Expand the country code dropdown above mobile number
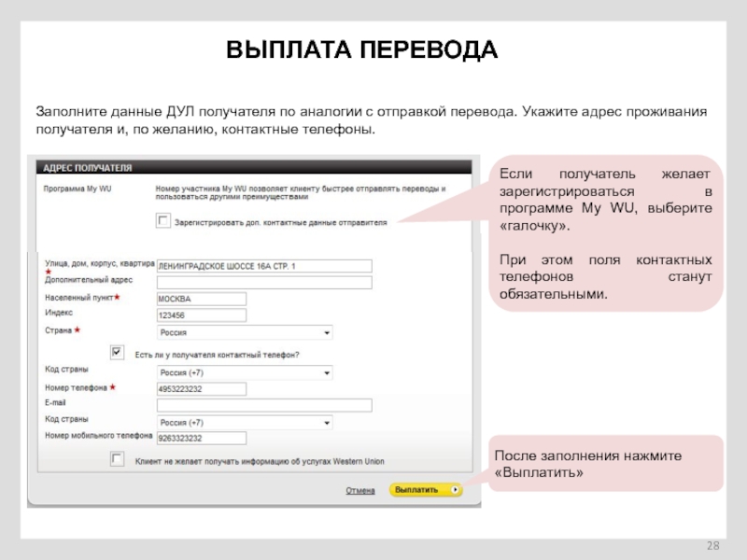The image size is (747, 560). 245,422
